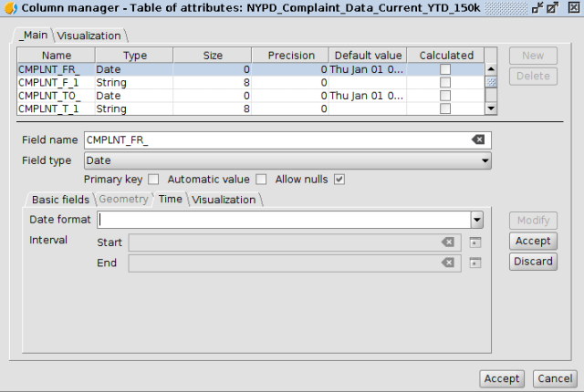
Task: Click the bottom Cancel button
Action: tap(553, 378)
